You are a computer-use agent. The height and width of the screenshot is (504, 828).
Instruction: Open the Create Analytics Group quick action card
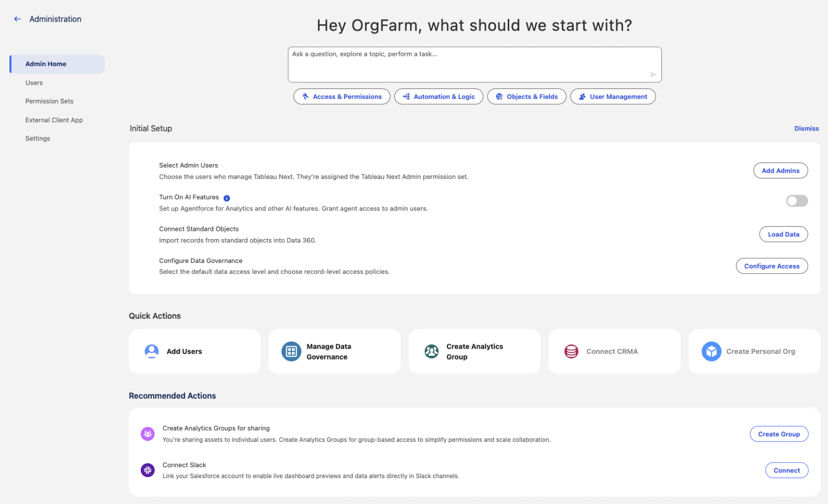[475, 351]
